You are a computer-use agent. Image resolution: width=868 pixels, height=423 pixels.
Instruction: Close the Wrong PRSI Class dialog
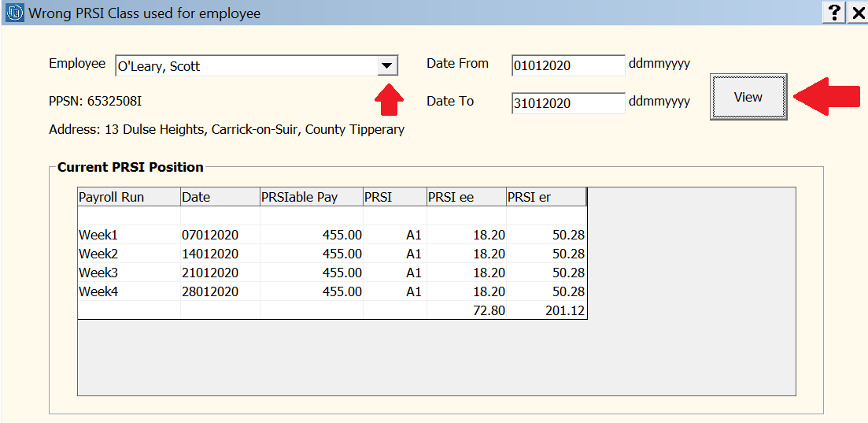857,12
